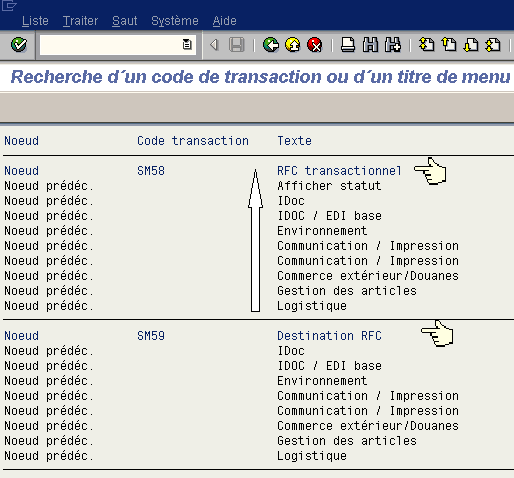Click the Afficher statut text
Viewport: 514px width, 478px height.
[x=329, y=186]
